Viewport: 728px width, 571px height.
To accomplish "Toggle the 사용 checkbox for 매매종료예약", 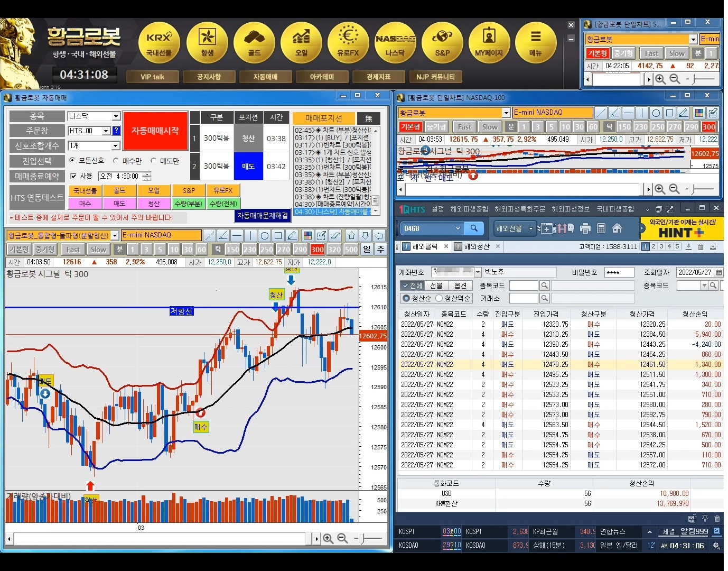I will point(73,176).
